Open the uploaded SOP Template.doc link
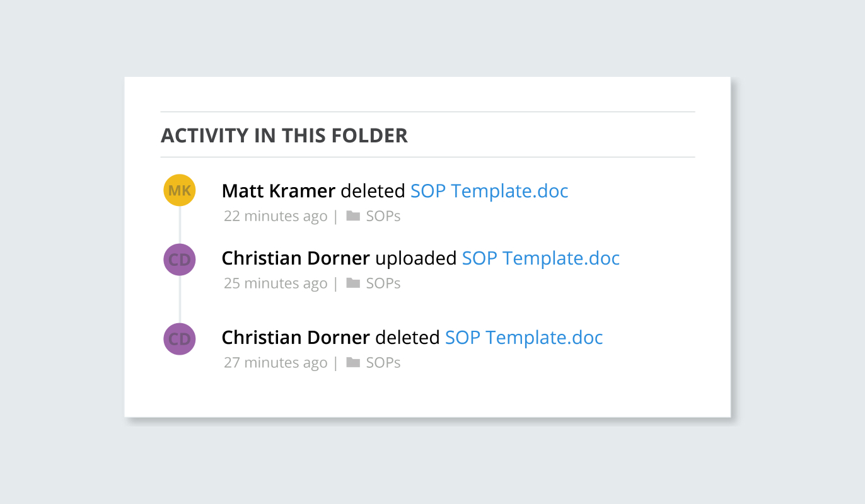 541,258
